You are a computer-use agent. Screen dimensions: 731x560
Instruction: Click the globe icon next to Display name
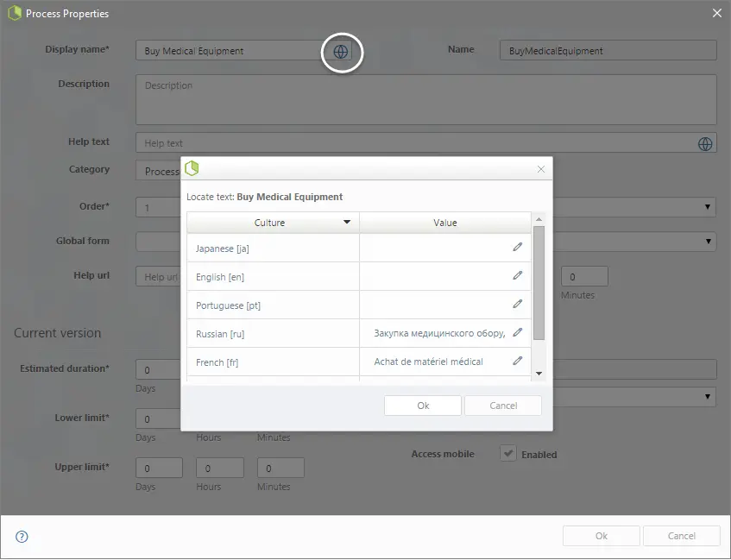pyautogui.click(x=341, y=51)
